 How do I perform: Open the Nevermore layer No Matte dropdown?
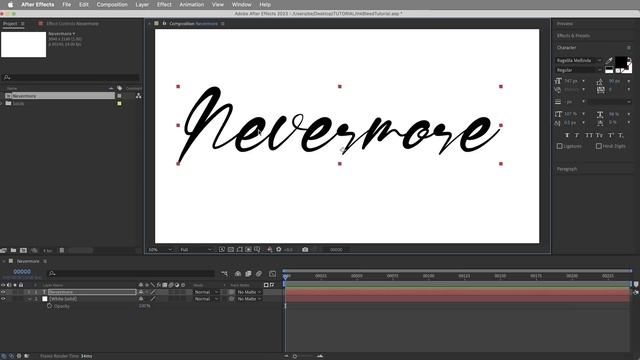click(x=249, y=292)
